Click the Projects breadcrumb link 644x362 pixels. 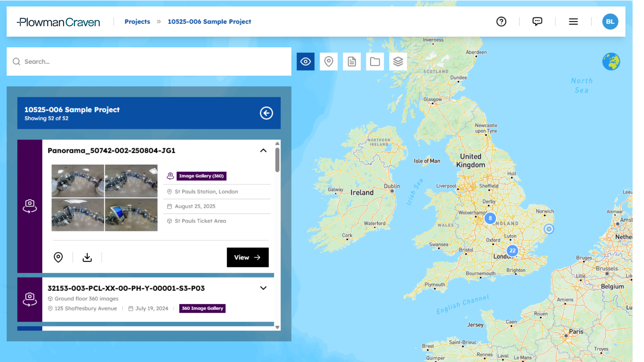(x=137, y=22)
